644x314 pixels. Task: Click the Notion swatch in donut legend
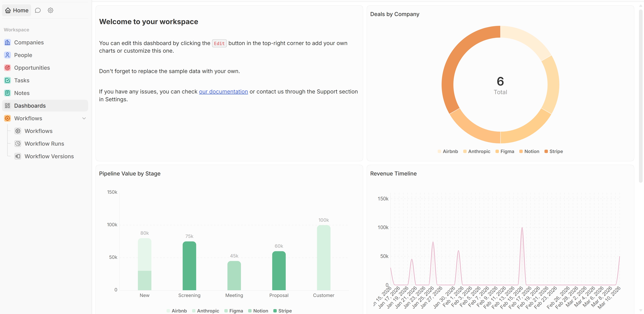click(x=521, y=152)
